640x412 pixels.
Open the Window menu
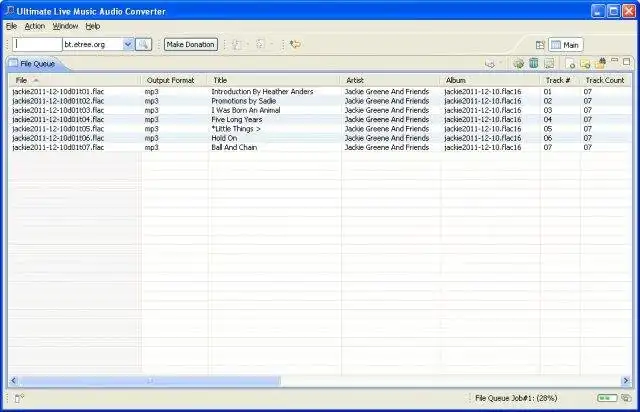tap(65, 26)
